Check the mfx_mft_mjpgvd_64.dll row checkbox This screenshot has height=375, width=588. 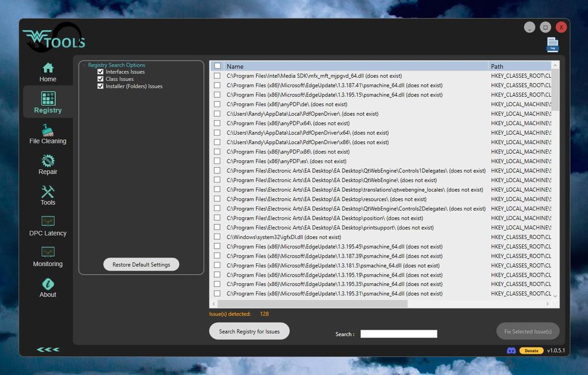[217, 76]
